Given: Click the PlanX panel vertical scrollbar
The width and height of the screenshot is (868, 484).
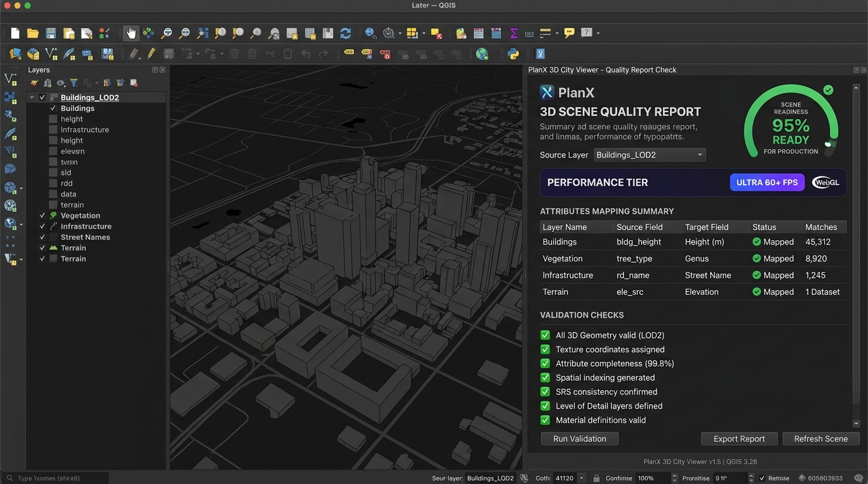Looking at the screenshot, I should (x=856, y=248).
